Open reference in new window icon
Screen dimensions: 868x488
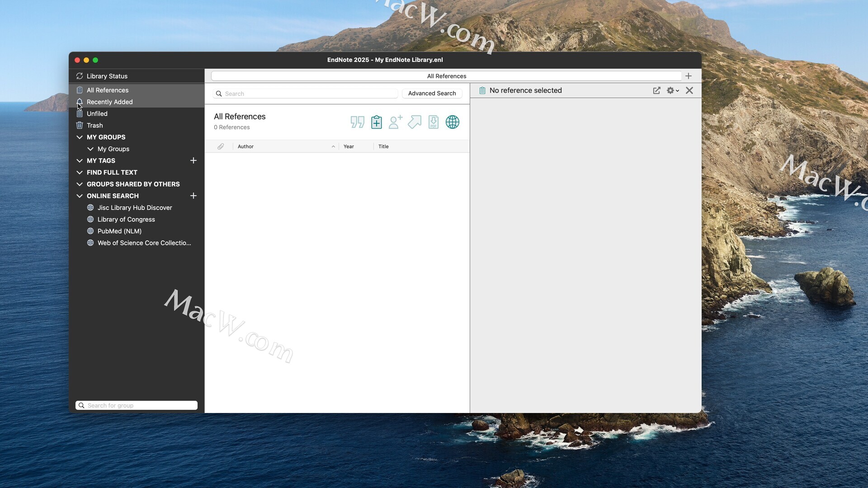pyautogui.click(x=657, y=90)
